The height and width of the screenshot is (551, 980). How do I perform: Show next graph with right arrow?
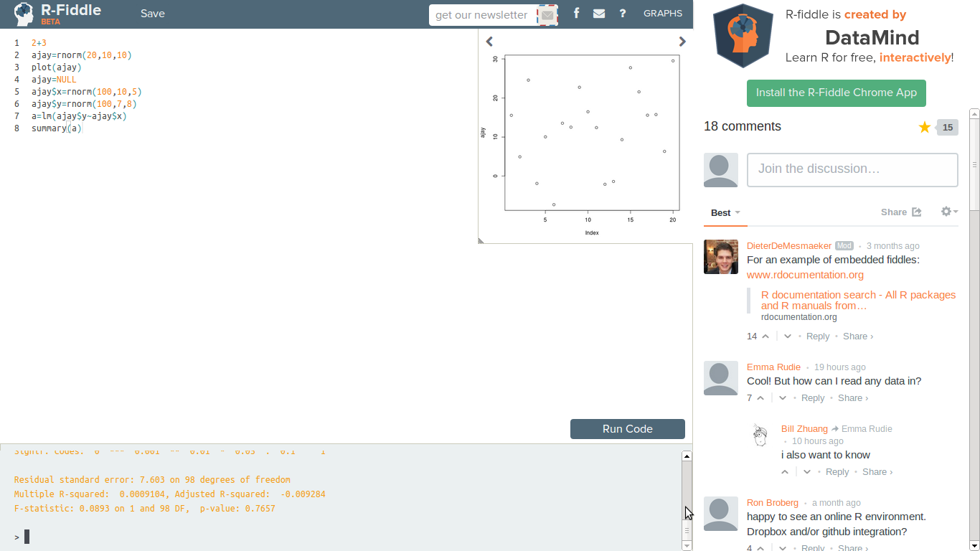click(x=682, y=42)
